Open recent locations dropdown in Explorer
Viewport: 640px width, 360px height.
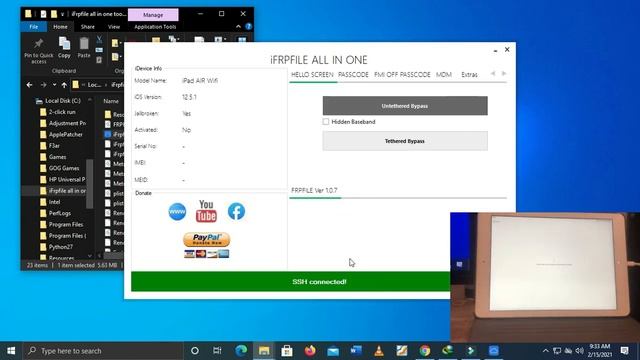click(54, 85)
